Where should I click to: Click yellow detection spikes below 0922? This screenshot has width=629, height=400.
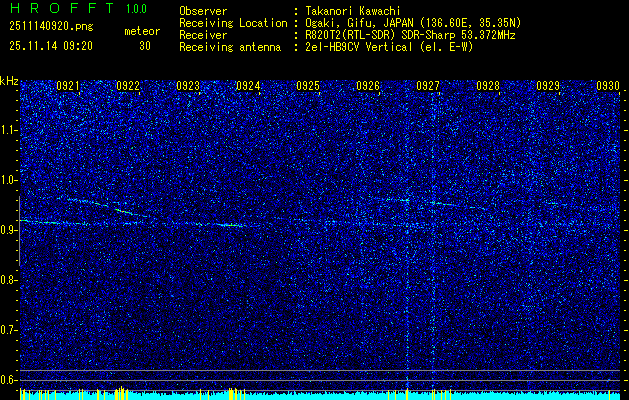[x=120, y=392]
